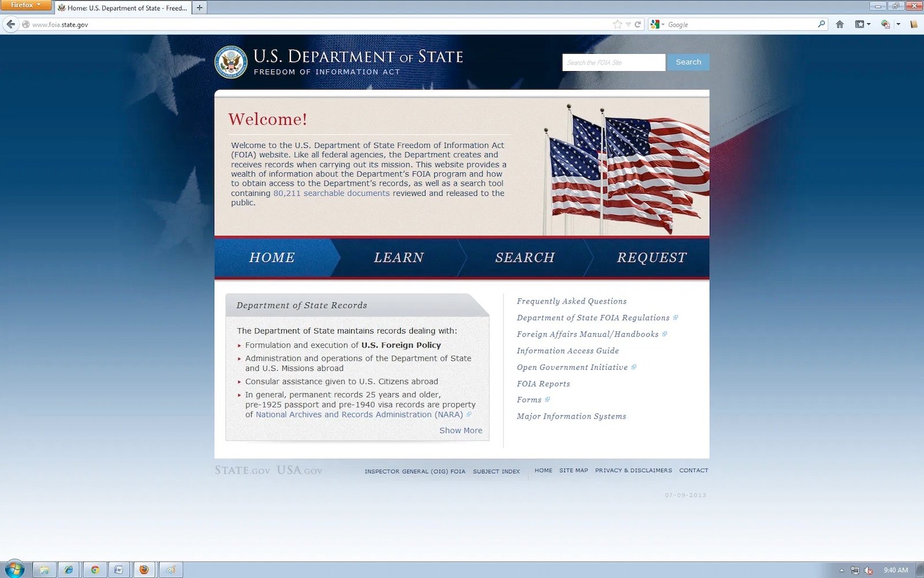The image size is (924, 578).
Task: Click the STATE.GOV footer logo
Action: [243, 470]
